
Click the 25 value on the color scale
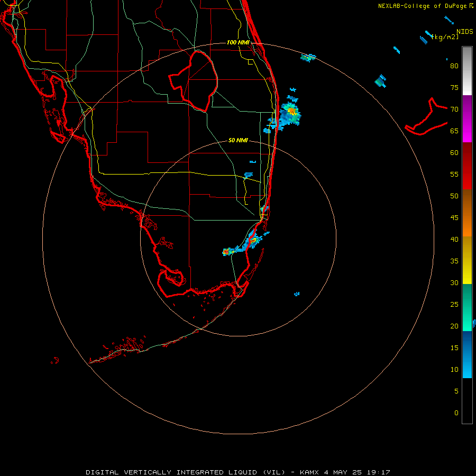point(454,305)
